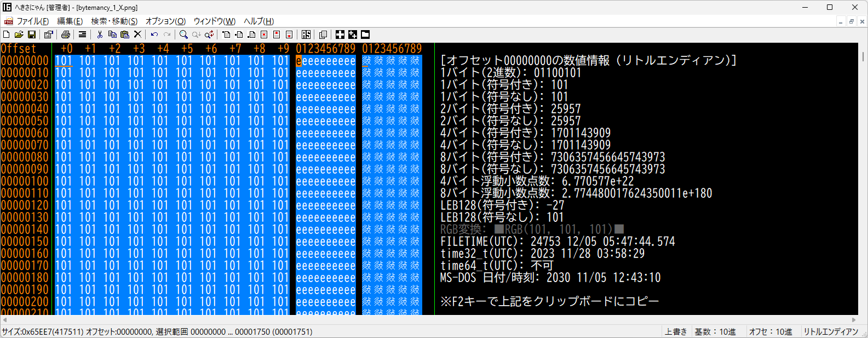Click the black folder icon in toolbar
The height and width of the screenshot is (338, 868).
[x=365, y=35]
